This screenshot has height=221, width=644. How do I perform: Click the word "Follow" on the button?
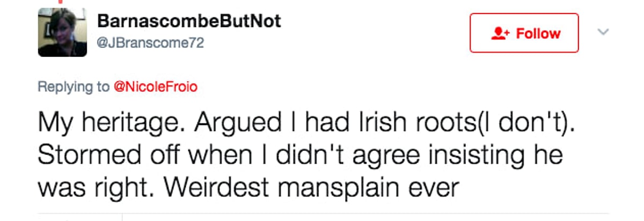pos(538,34)
